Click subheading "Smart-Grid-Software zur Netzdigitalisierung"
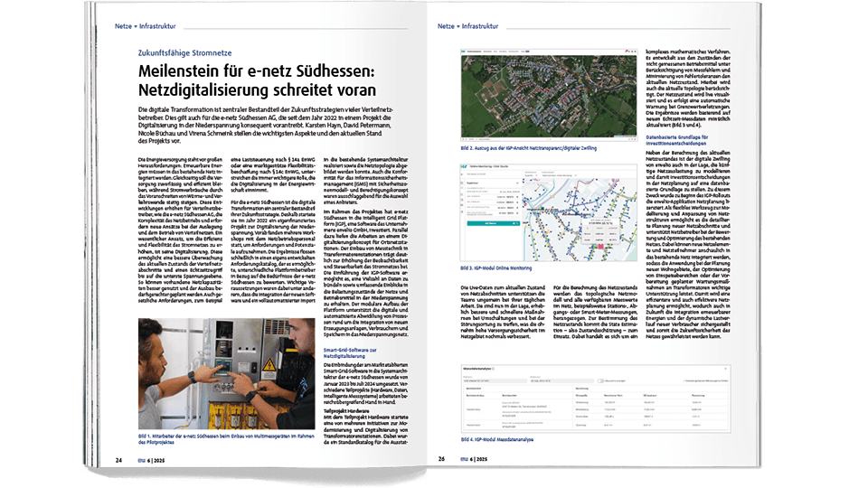868x488 pixels. (x=350, y=353)
